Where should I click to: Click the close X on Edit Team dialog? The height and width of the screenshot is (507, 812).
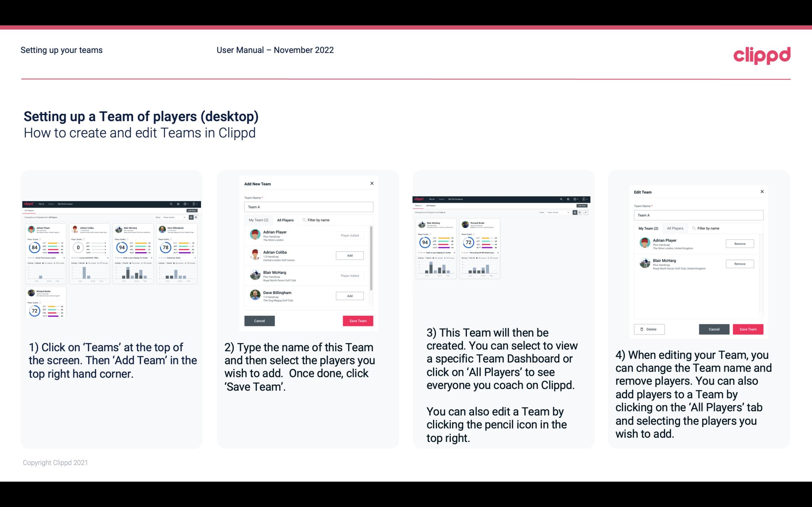762,192
